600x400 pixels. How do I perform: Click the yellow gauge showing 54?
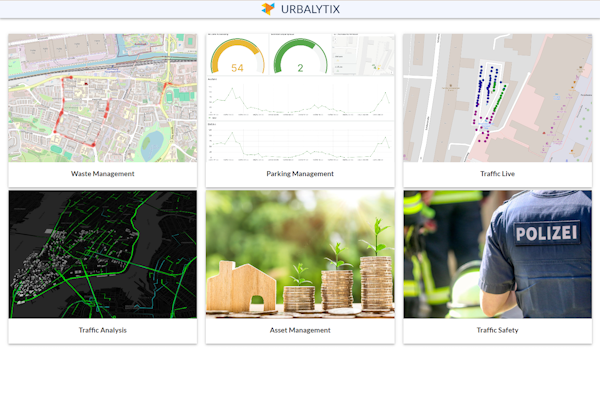pos(237,60)
